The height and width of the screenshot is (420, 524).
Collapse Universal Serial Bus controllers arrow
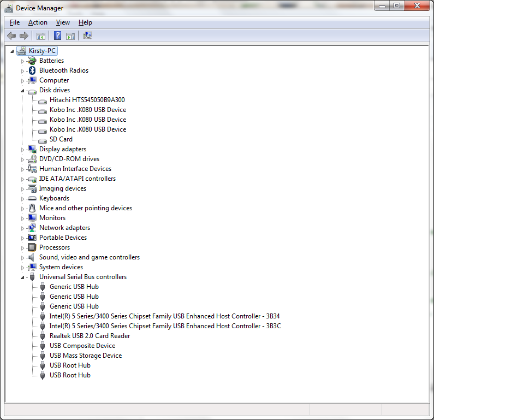[23, 277]
